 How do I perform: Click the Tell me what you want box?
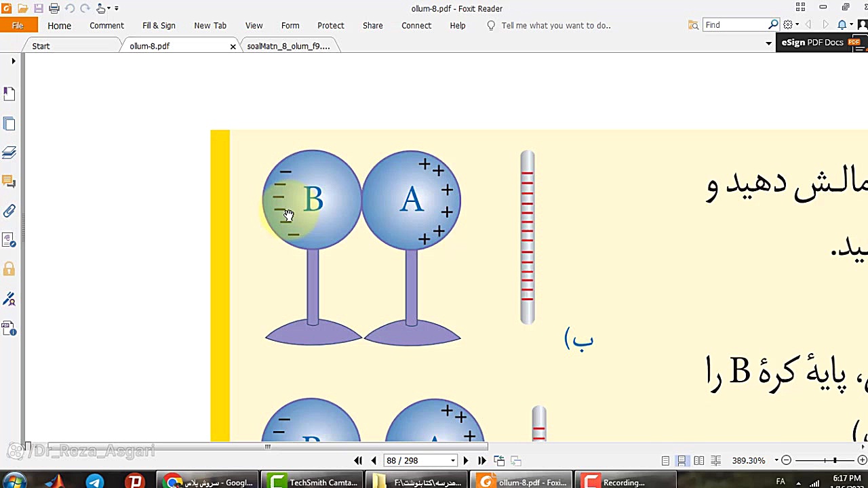(x=556, y=26)
